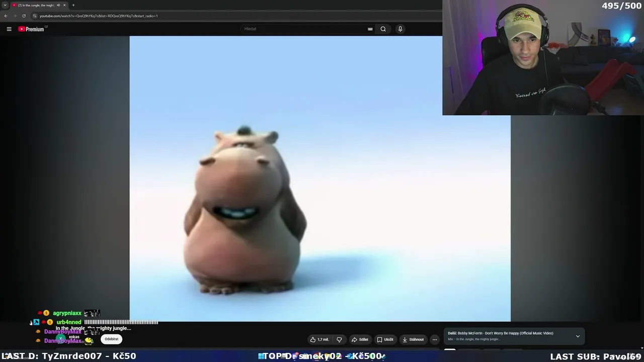Reload the YouTube page
The image size is (644, 362).
pyautogui.click(x=24, y=16)
